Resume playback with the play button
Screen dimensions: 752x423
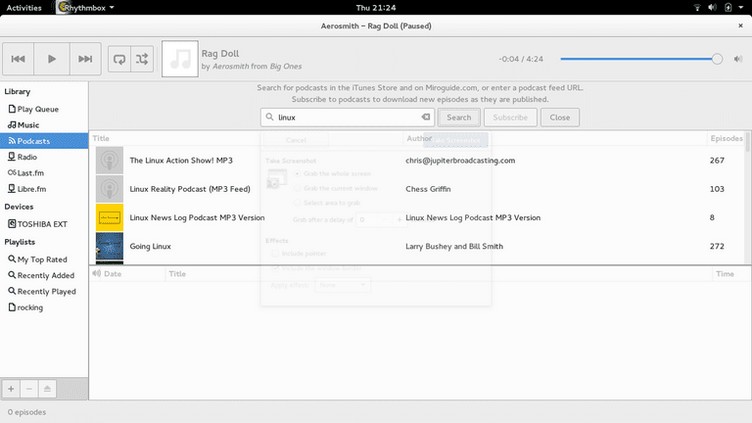pos(52,59)
